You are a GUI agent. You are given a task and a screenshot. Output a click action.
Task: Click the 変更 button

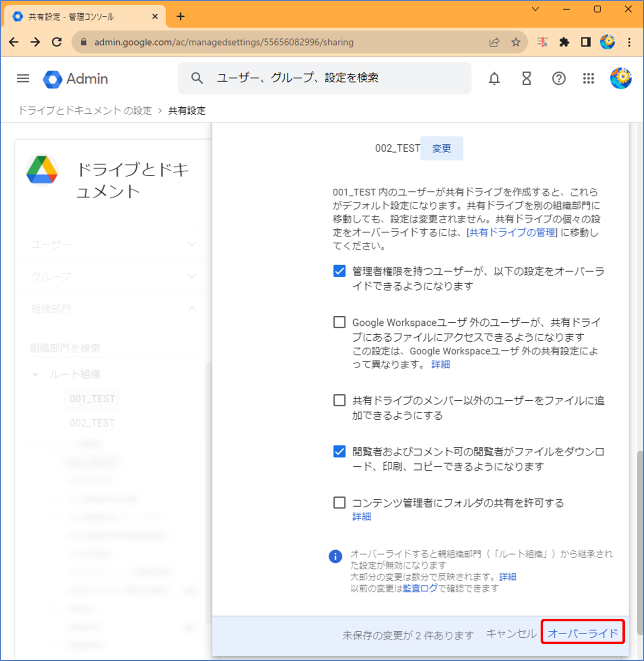tap(442, 148)
